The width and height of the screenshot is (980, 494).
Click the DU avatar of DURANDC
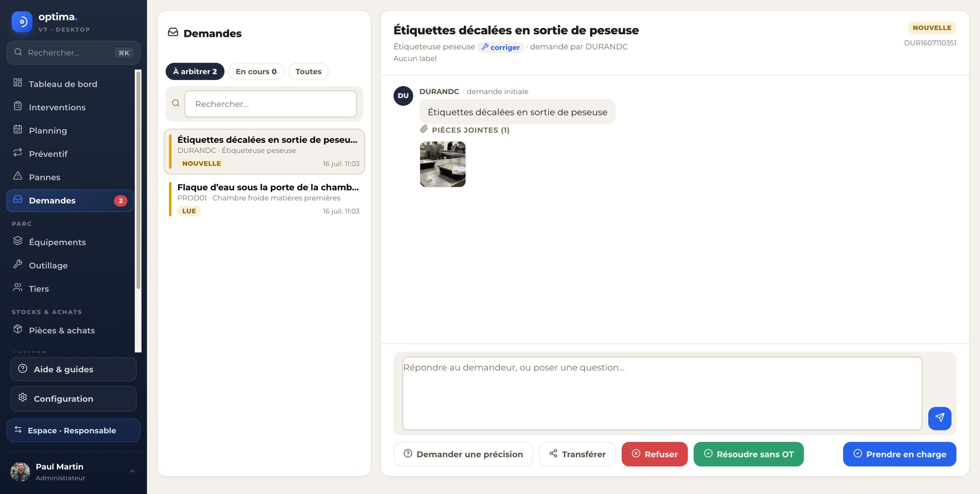click(x=403, y=96)
